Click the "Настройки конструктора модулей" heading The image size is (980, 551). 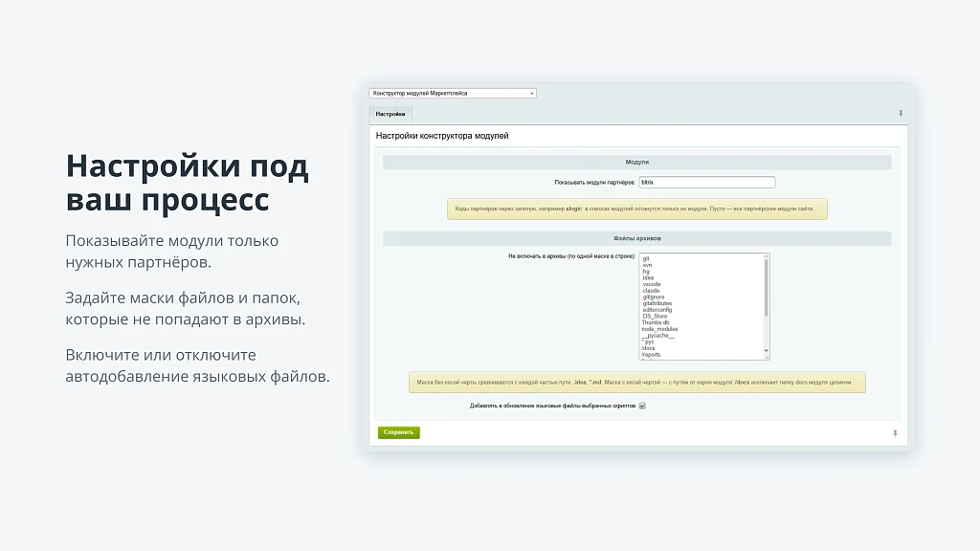[x=442, y=136]
